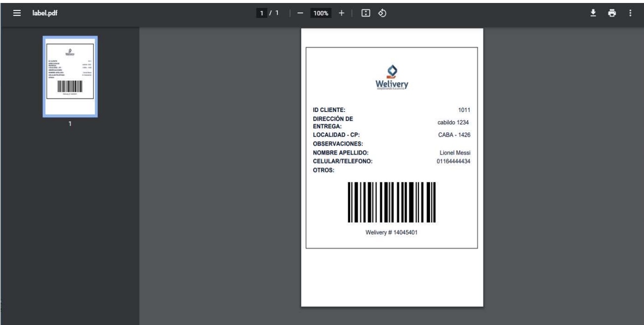Rotate the document counterclockwise
Screen dimensions: 644x325
click(x=382, y=13)
